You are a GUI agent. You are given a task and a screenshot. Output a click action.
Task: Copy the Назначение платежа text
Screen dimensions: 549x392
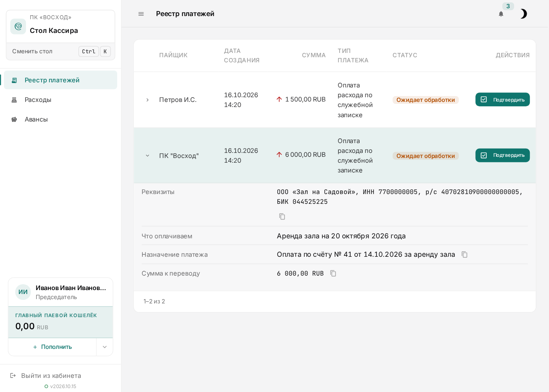(x=464, y=254)
